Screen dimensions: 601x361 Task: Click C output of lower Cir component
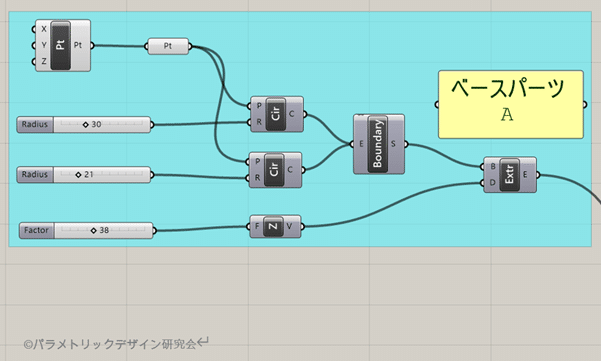point(290,169)
